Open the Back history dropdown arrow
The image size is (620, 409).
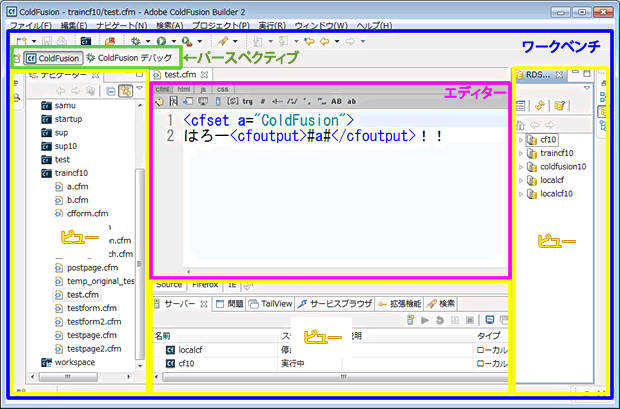click(x=337, y=41)
